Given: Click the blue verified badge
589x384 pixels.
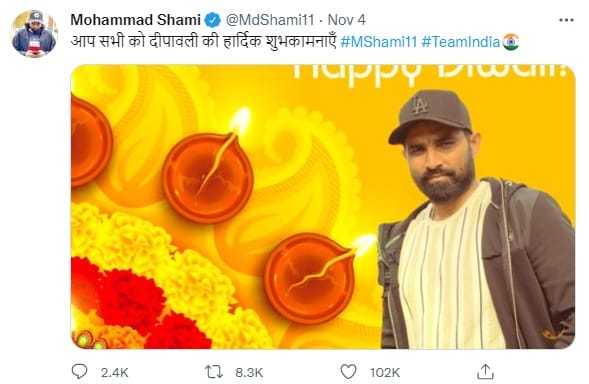Looking at the screenshot, I should pyautogui.click(x=212, y=20).
